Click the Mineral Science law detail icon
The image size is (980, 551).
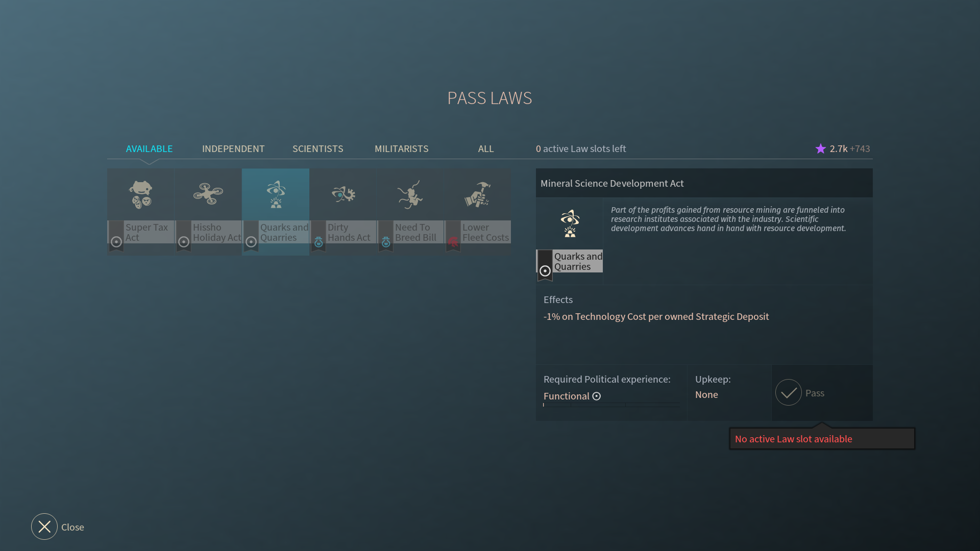pyautogui.click(x=570, y=223)
